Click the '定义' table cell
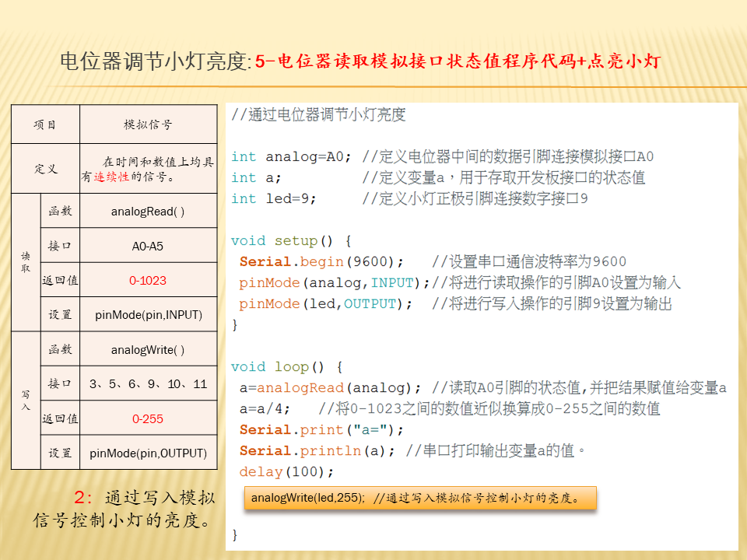Image resolution: width=747 pixels, height=560 pixels. (45, 169)
